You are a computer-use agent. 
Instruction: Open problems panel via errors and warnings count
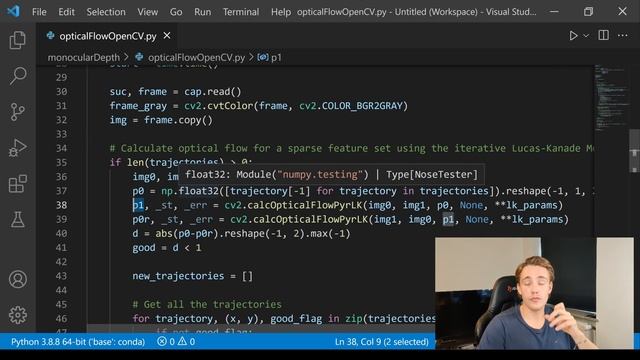pos(176,342)
